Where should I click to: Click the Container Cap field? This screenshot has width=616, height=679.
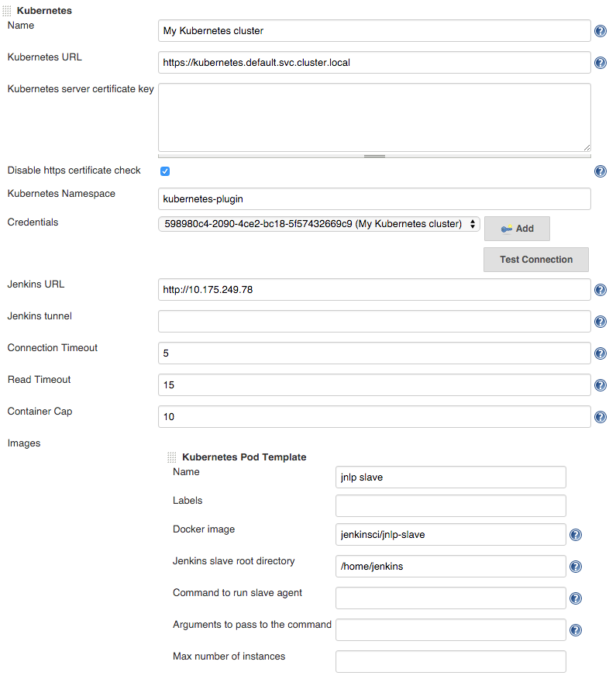(374, 416)
